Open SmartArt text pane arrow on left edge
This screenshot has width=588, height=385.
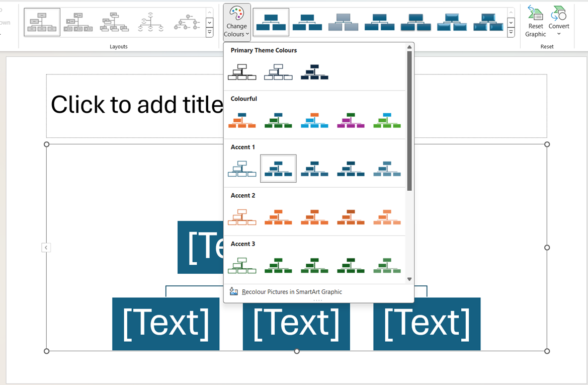pos(46,247)
